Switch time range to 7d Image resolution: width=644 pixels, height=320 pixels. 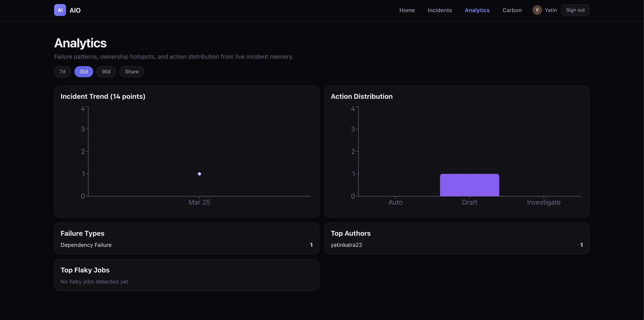(62, 71)
